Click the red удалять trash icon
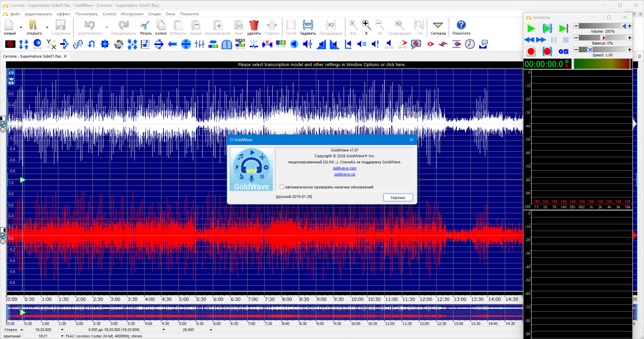Viewport: 644px width, 339px height. (254, 25)
